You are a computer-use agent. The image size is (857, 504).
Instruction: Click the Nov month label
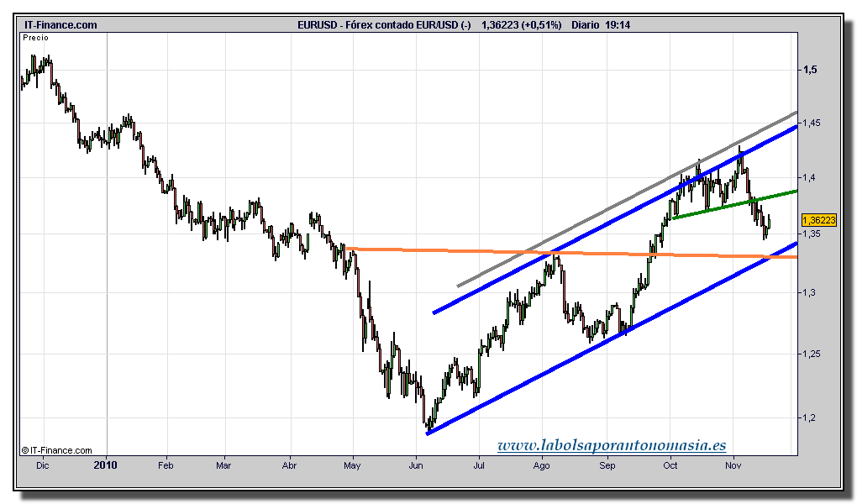tap(733, 465)
